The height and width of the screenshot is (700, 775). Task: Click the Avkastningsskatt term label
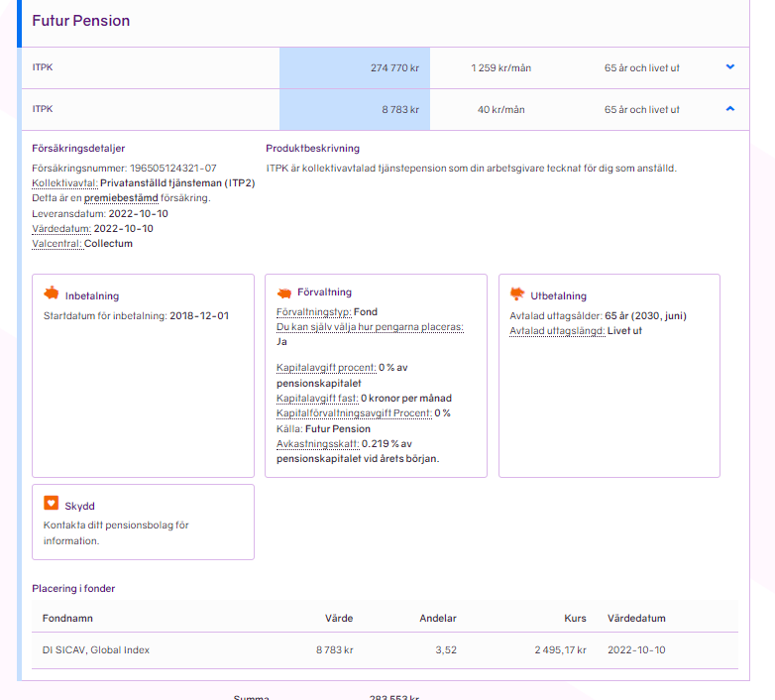coord(316,444)
